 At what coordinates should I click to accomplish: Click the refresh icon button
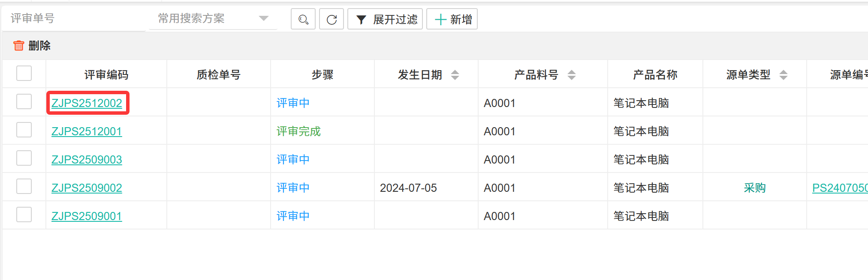pyautogui.click(x=332, y=19)
